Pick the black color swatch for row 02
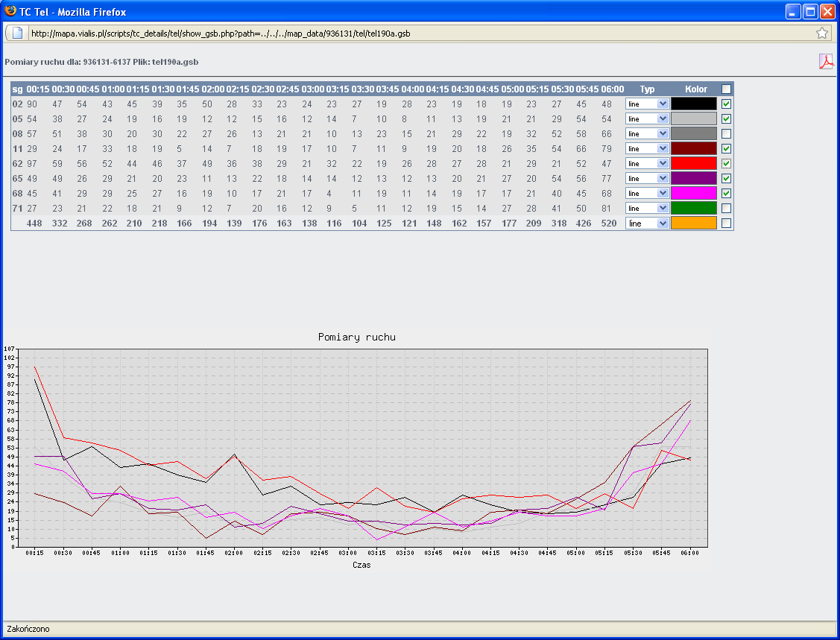 [x=694, y=104]
